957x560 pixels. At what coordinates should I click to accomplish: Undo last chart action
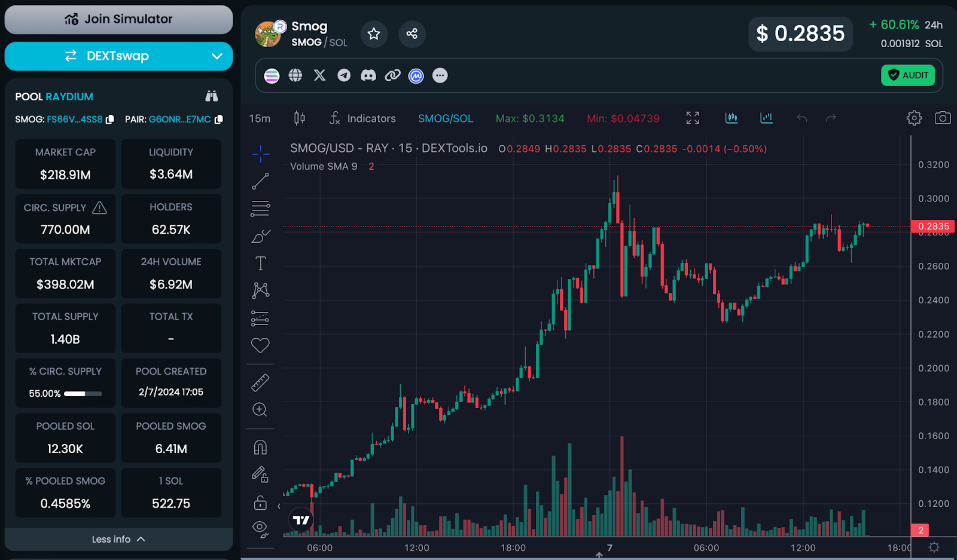802,118
